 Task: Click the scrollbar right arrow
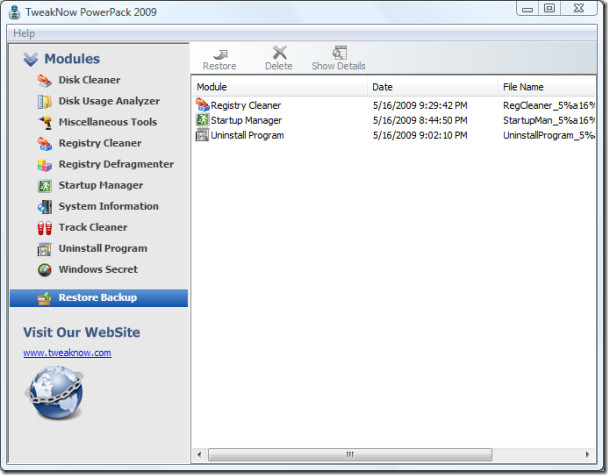tap(587, 454)
